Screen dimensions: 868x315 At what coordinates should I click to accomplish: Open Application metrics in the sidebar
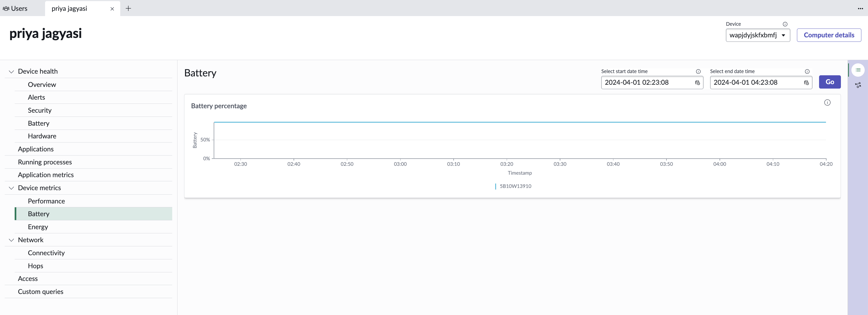88,175
